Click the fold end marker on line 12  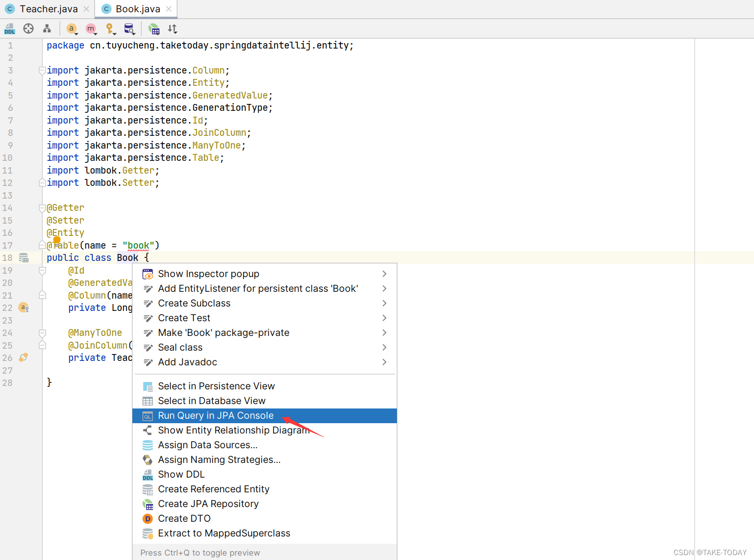tap(42, 183)
